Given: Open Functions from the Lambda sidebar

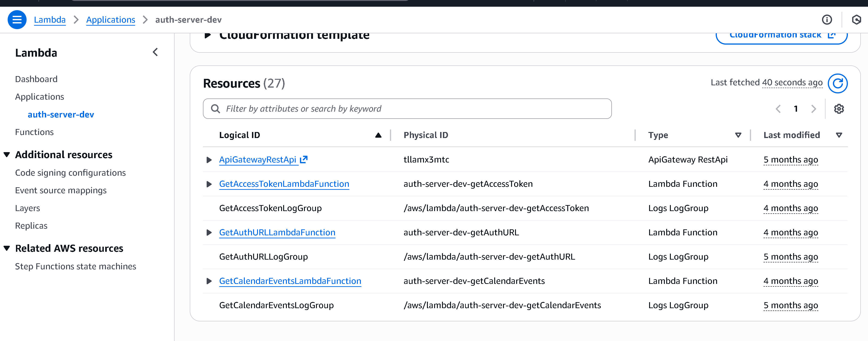Looking at the screenshot, I should pyautogui.click(x=34, y=132).
